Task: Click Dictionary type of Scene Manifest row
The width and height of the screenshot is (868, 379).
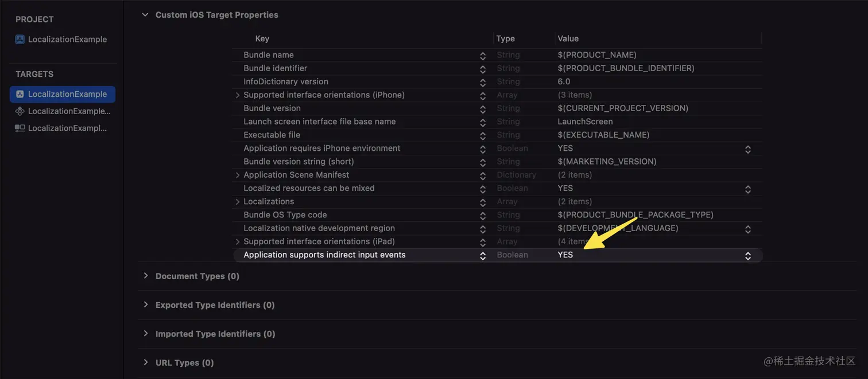Action: (516, 175)
